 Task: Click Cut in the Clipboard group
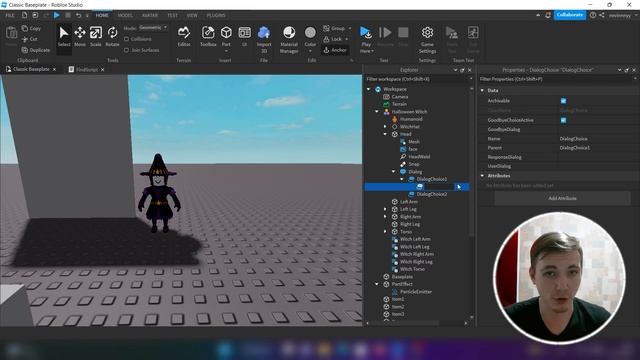click(29, 39)
